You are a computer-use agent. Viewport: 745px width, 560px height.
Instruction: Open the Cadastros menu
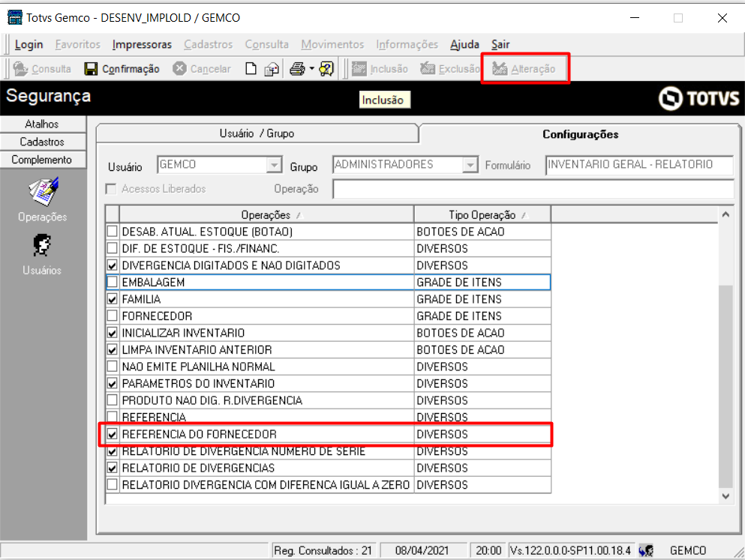(x=208, y=44)
